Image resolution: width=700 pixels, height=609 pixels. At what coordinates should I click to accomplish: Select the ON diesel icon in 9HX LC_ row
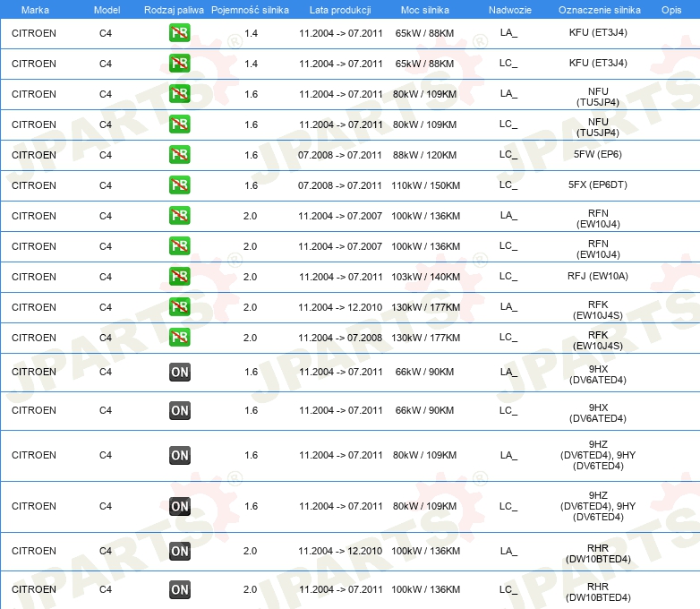click(x=180, y=410)
